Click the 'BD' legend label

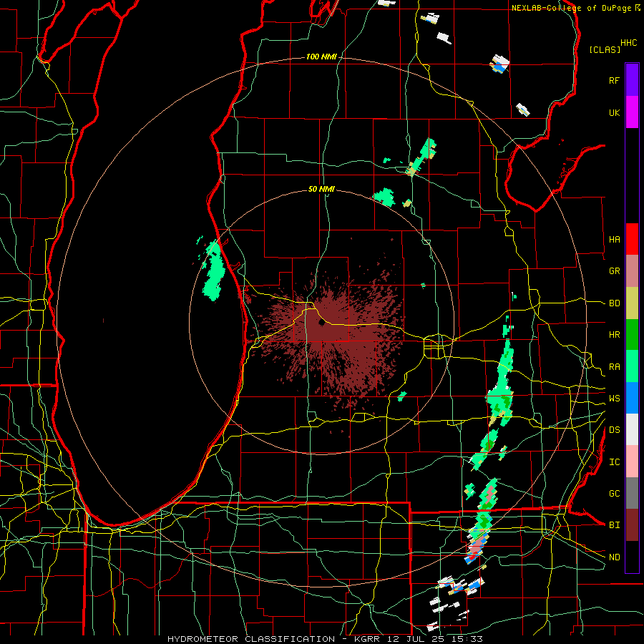pyautogui.click(x=614, y=303)
